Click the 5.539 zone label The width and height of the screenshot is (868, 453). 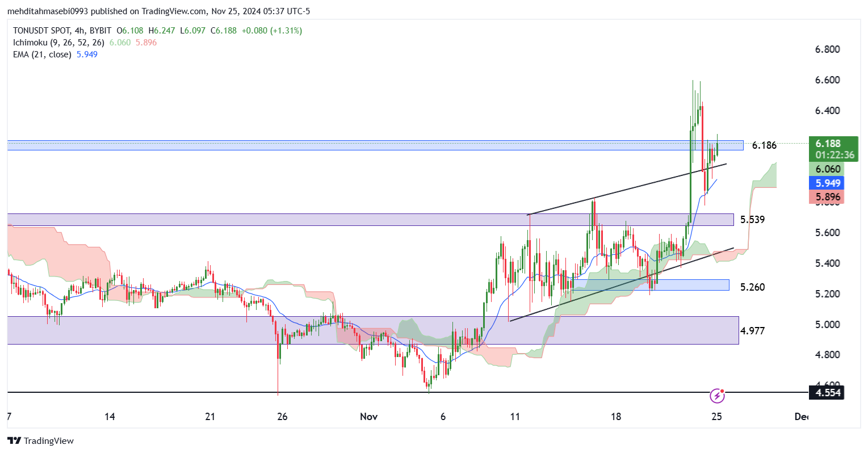752,220
